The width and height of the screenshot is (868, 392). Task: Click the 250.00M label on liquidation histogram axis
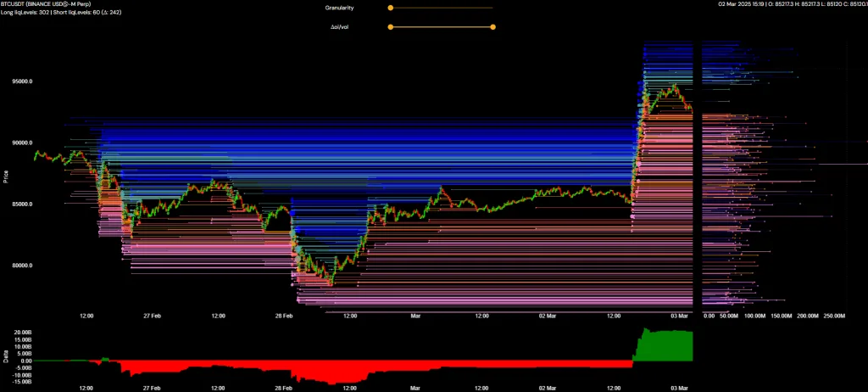834,316
